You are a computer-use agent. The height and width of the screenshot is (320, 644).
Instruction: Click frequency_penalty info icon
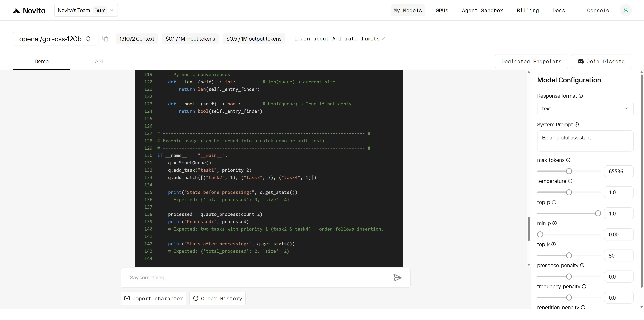point(584,286)
